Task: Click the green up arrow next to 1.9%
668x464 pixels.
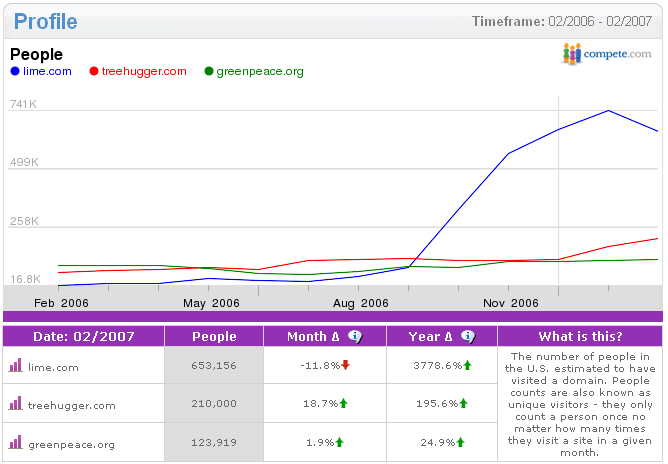Action: [340, 442]
